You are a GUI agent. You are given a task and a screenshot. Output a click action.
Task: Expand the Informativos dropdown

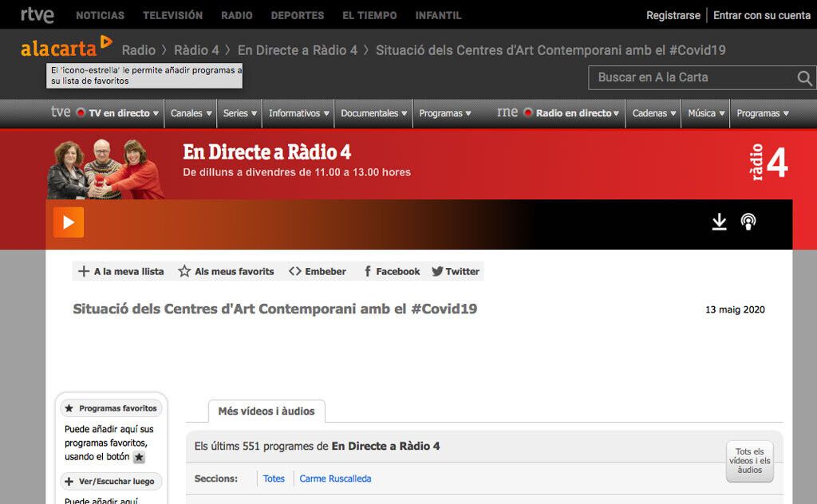point(298,113)
